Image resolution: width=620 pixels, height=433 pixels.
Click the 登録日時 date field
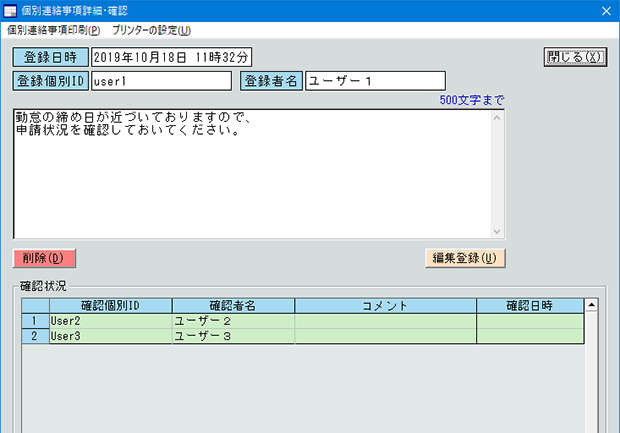click(172, 57)
